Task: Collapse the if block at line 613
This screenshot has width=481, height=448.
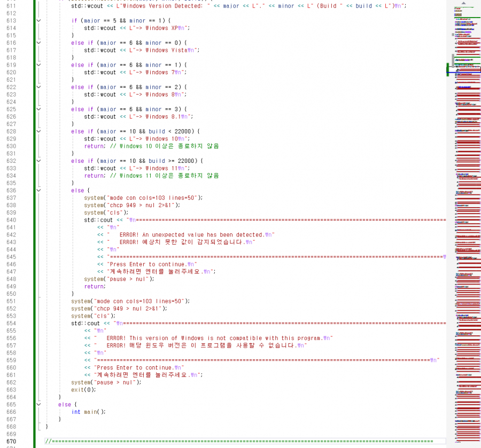Action: (38, 20)
